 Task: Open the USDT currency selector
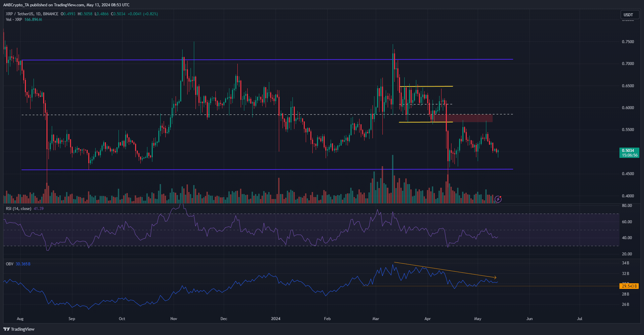click(630, 15)
